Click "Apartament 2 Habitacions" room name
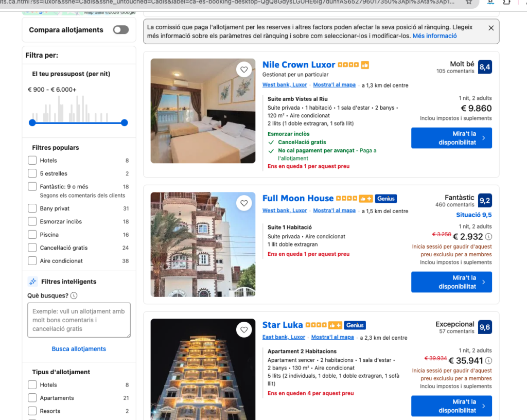The width and height of the screenshot is (527, 420). tap(302, 351)
